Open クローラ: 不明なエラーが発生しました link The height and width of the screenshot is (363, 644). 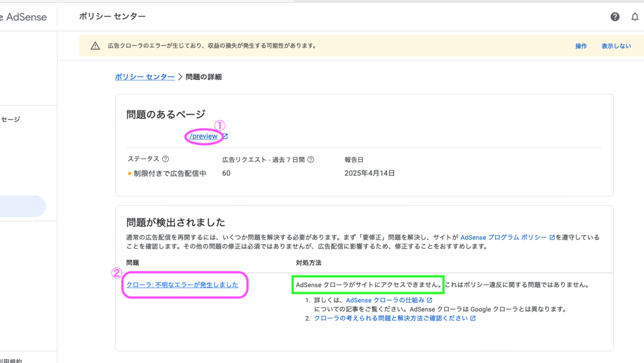182,285
